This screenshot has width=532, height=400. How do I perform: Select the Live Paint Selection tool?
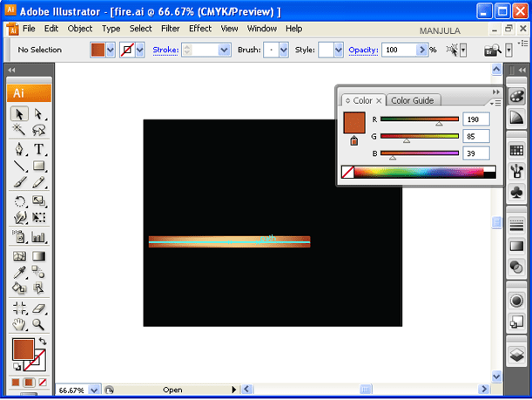click(x=38, y=288)
